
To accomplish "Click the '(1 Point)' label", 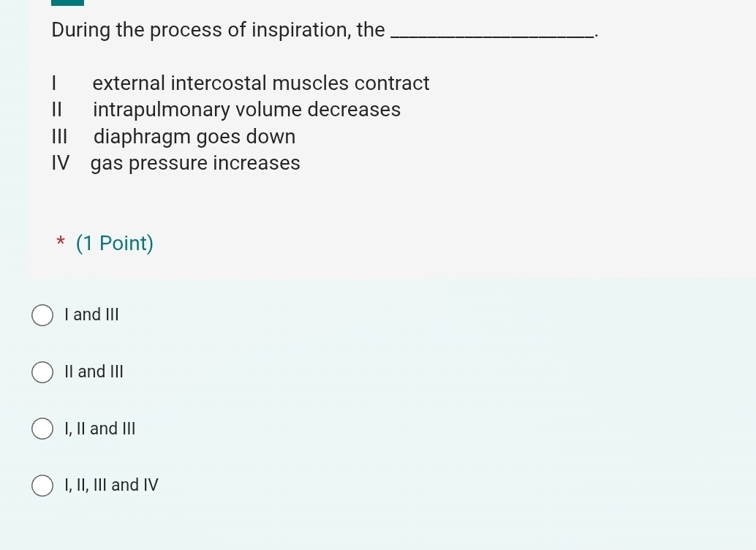I will tap(114, 243).
